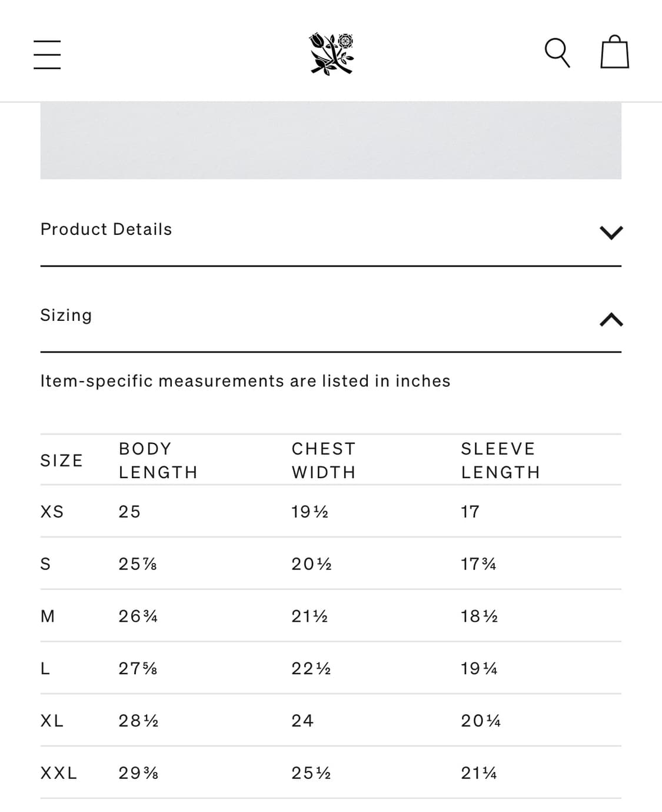Select the XXL size row label
662x812 pixels.
[59, 773]
